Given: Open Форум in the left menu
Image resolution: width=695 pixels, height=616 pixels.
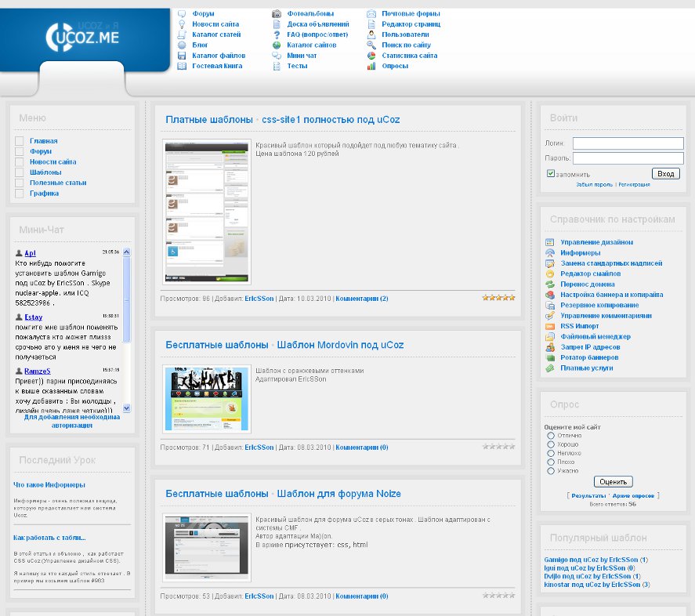Looking at the screenshot, I should coord(41,151).
